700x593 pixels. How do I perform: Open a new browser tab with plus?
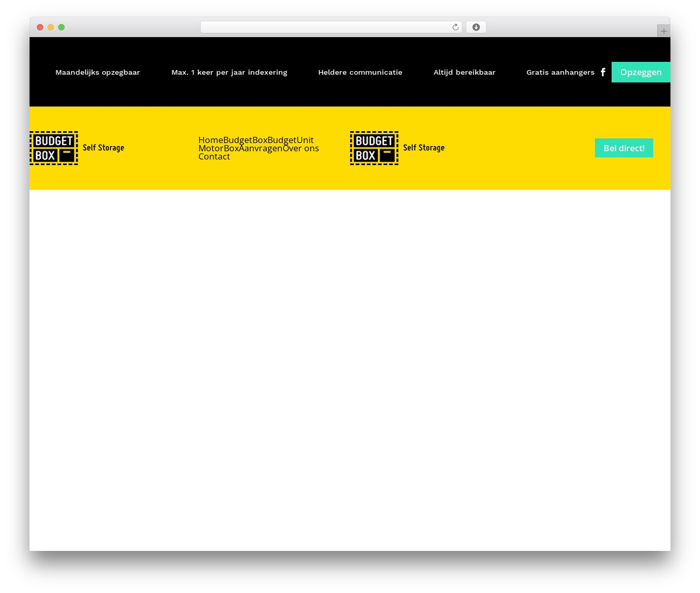(x=663, y=31)
